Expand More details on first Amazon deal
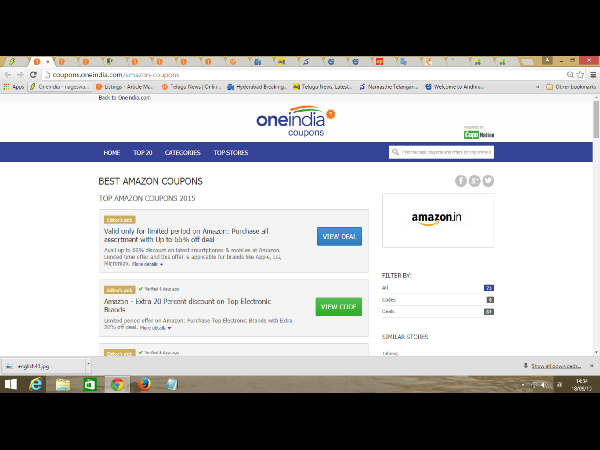This screenshot has width=600, height=450. click(146, 265)
